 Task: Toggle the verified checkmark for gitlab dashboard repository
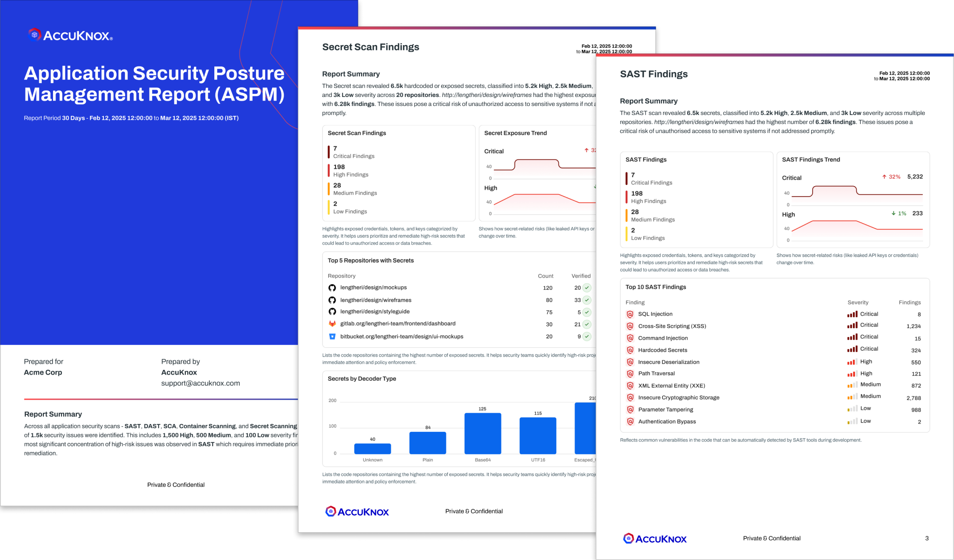[x=586, y=324]
